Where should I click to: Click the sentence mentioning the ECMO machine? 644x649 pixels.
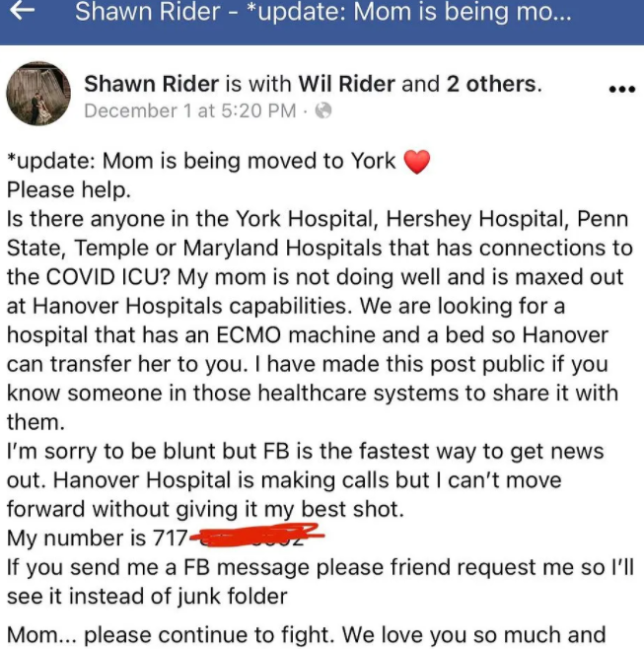tap(308, 335)
